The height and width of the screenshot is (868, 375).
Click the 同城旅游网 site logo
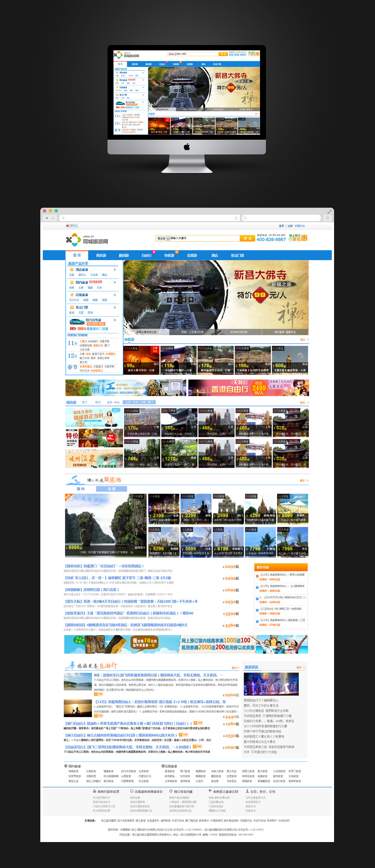(x=87, y=240)
